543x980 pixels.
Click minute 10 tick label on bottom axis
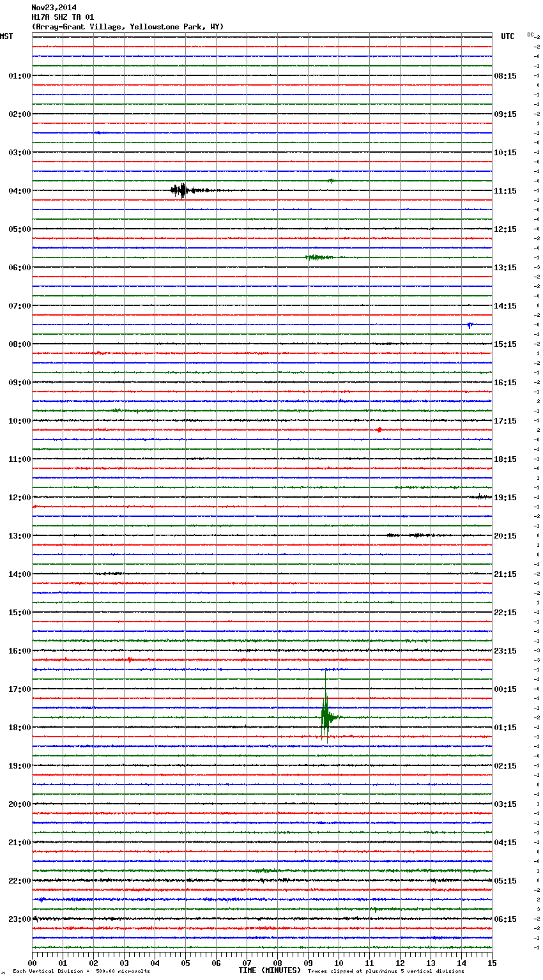pos(339,963)
